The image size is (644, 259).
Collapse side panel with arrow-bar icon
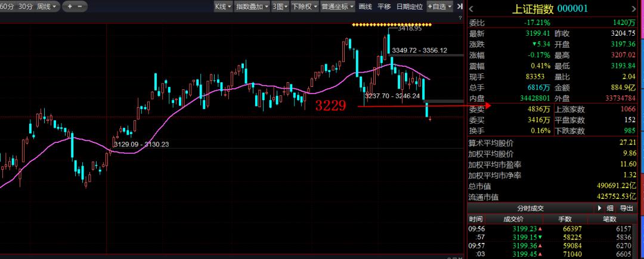[x=460, y=6]
